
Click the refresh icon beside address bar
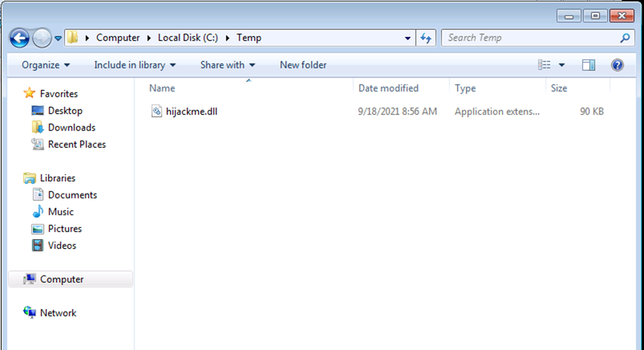426,38
